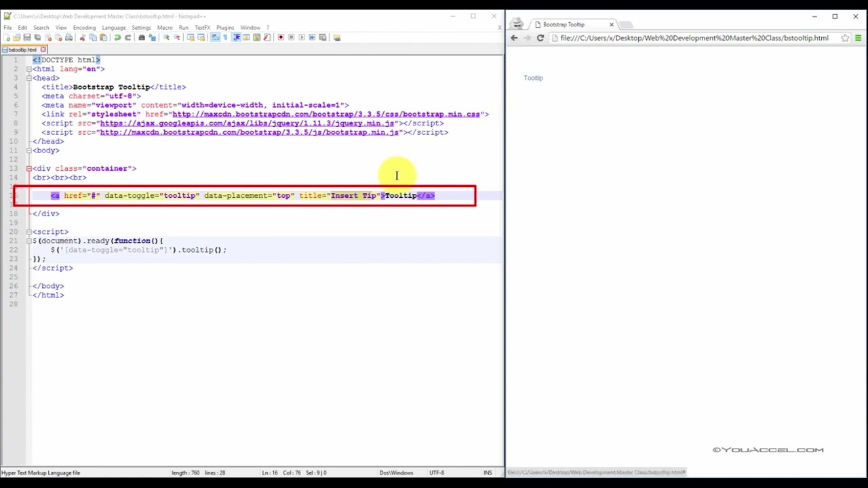868x488 pixels.
Task: Collapse the html fold on line 2
Action: 29,69
